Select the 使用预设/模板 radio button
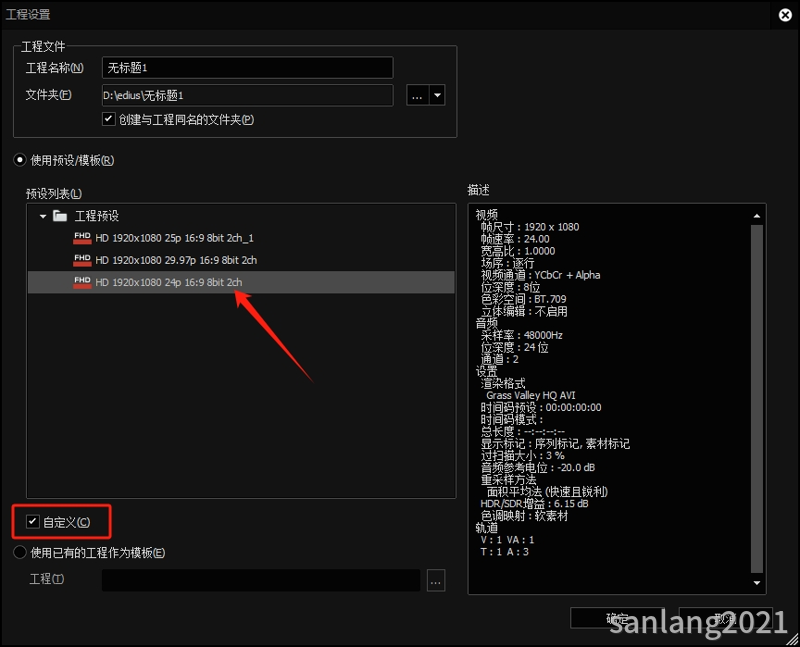 [x=19, y=160]
